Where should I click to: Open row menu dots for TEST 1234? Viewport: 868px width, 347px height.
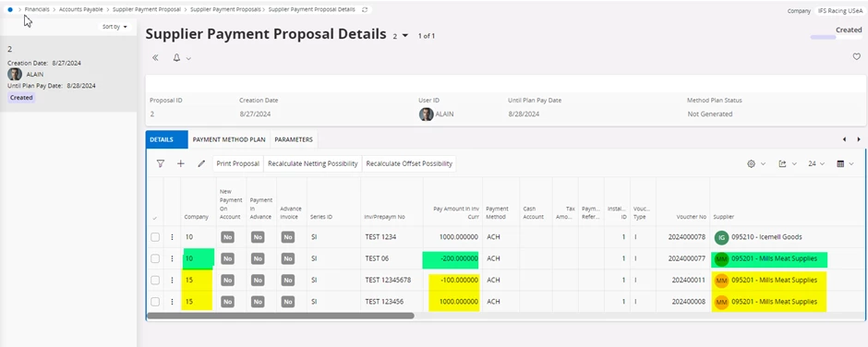pyautogui.click(x=172, y=237)
